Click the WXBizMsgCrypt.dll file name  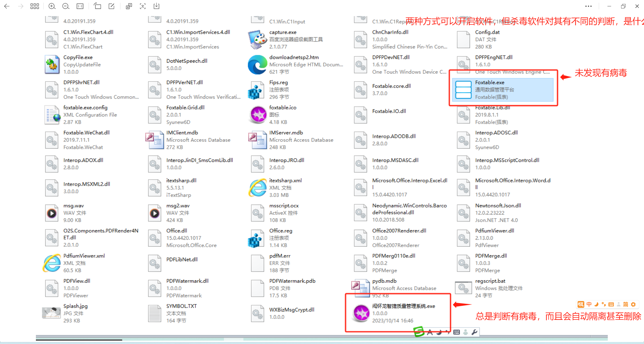pos(292,310)
